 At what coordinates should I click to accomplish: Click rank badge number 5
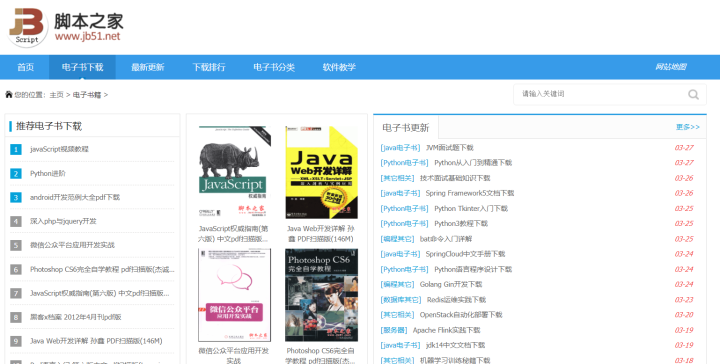pyautogui.click(x=16, y=245)
